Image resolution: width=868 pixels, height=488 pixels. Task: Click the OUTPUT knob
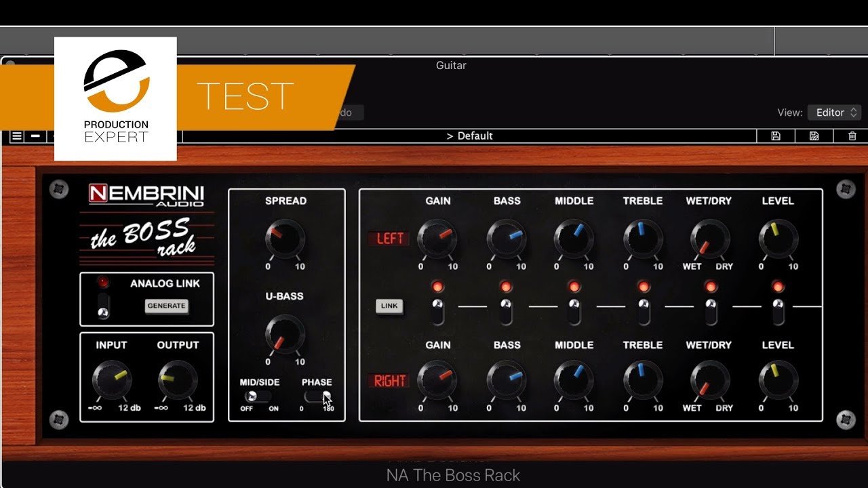tap(178, 380)
